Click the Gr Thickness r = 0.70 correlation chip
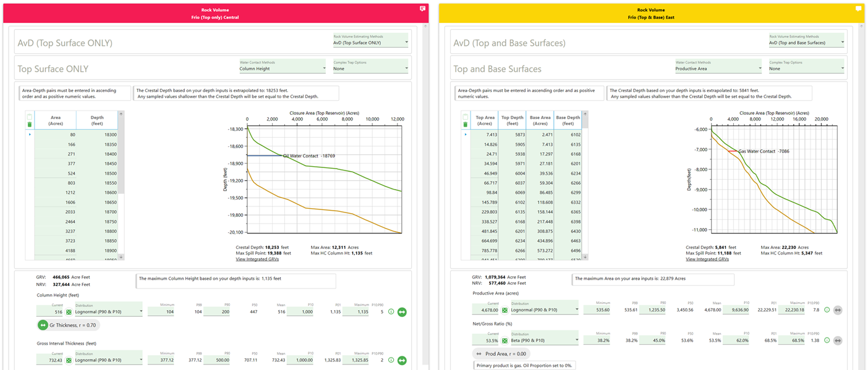Viewport: 868px width, 370px height. [68, 325]
